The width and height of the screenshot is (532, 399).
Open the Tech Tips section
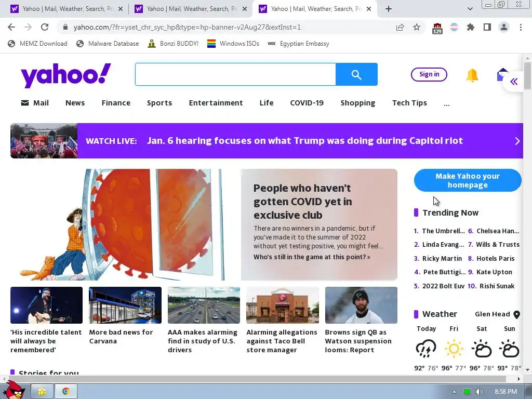point(409,103)
